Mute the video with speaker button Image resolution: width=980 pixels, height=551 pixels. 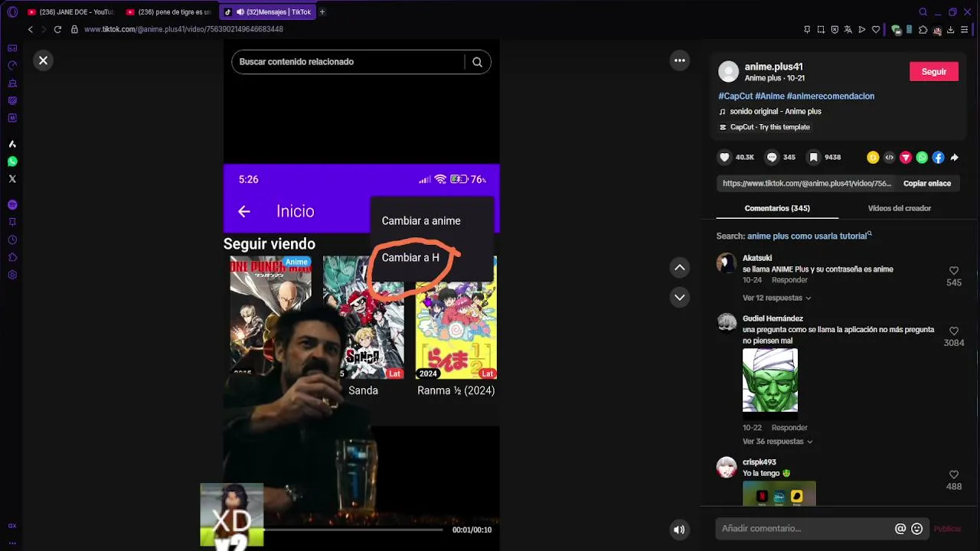(x=679, y=529)
